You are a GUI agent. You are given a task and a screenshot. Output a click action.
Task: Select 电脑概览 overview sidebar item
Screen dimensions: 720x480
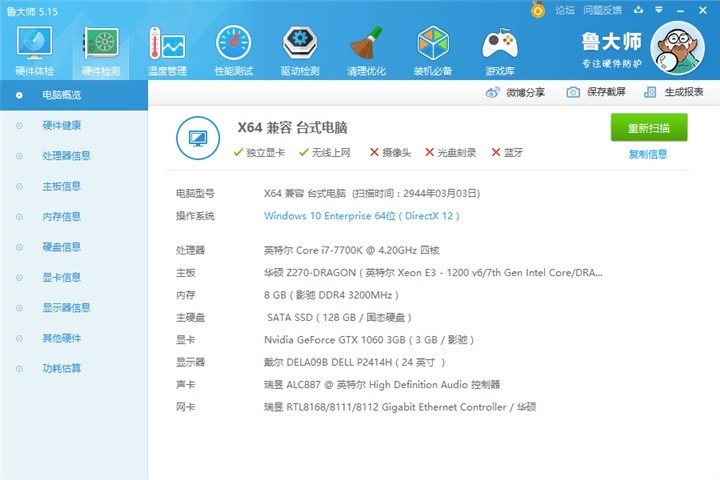74,95
